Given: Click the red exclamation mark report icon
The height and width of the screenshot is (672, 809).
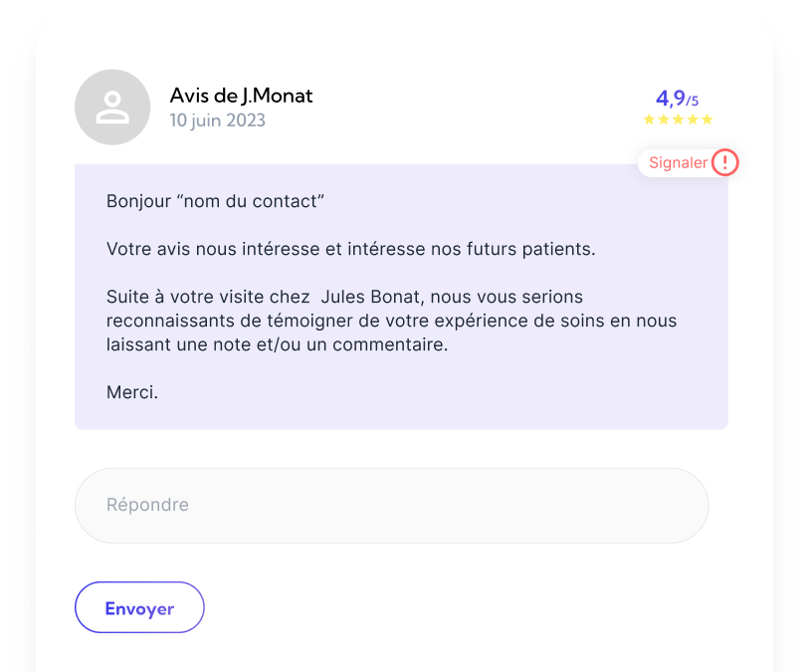Looking at the screenshot, I should [724, 162].
